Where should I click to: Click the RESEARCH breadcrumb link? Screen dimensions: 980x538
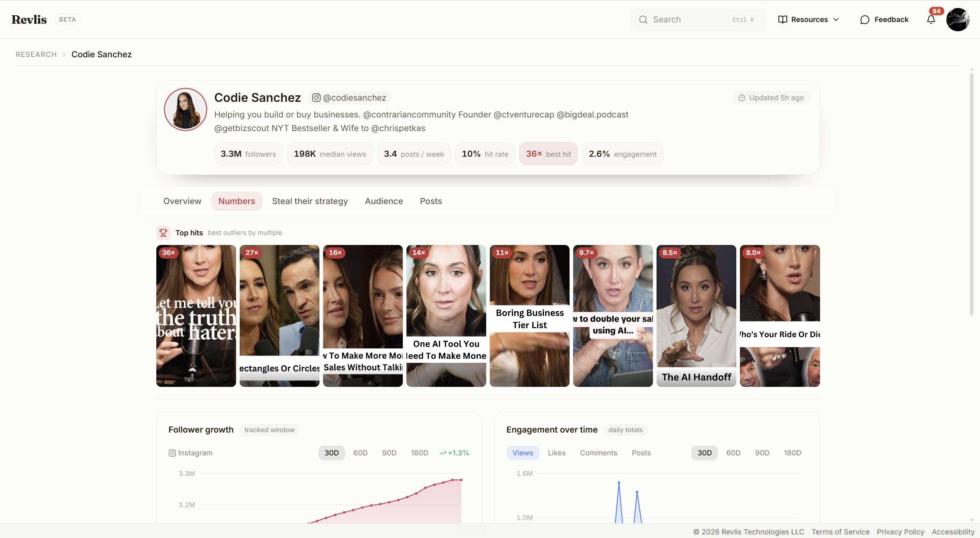pos(36,55)
